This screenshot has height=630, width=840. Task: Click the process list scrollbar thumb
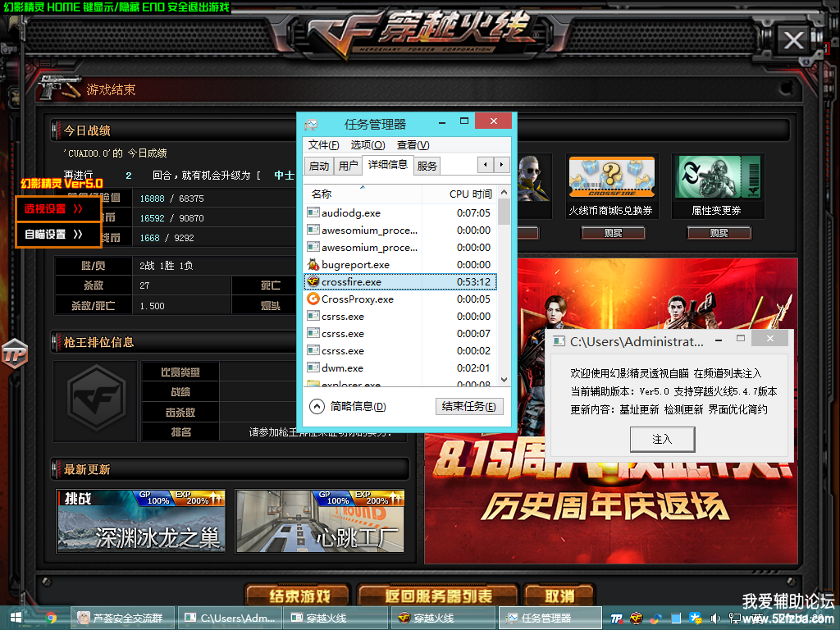coord(504,212)
